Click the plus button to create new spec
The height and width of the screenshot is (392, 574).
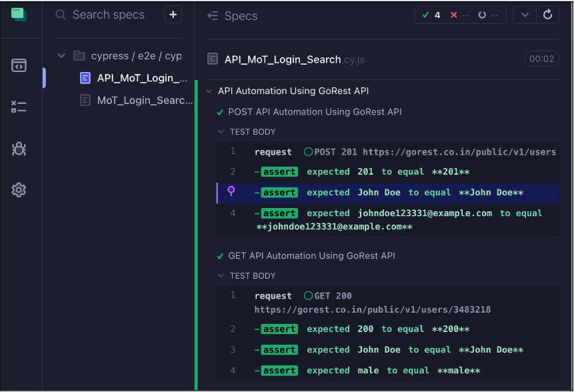point(173,15)
